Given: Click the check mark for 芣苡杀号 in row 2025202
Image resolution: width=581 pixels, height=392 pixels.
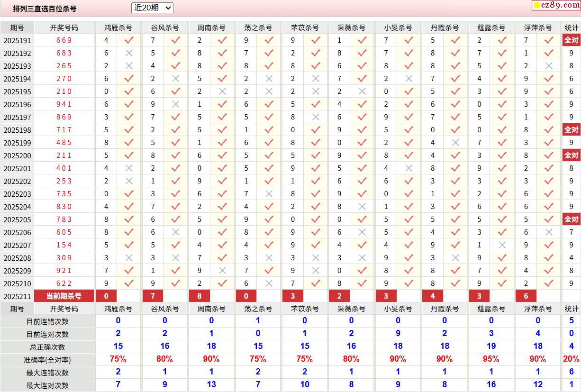Looking at the screenshot, I should pyautogui.click(x=316, y=181).
